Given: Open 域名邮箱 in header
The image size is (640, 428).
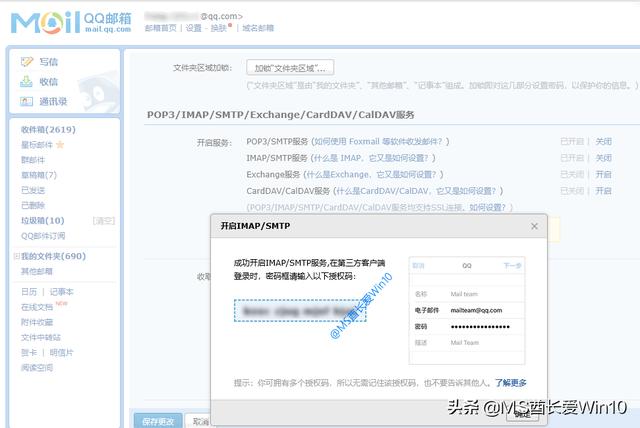Looking at the screenshot, I should [x=258, y=28].
